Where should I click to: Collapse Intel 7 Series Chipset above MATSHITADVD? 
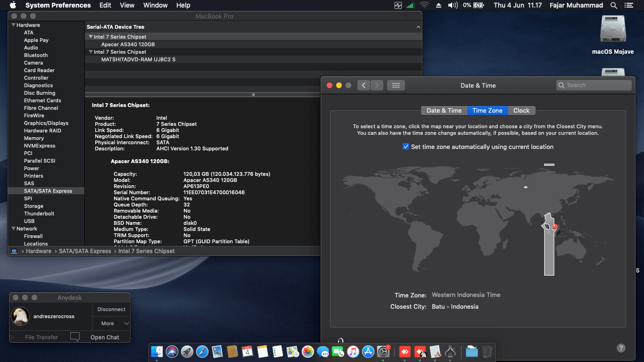click(x=91, y=52)
